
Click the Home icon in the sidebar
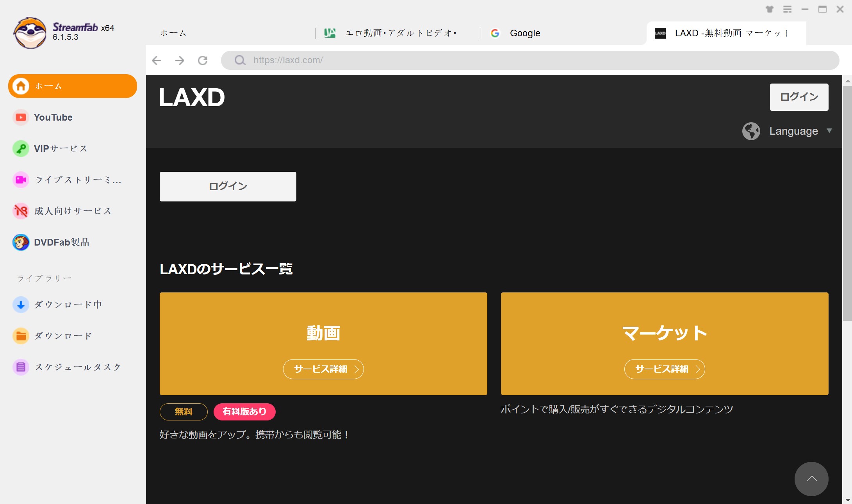click(21, 86)
